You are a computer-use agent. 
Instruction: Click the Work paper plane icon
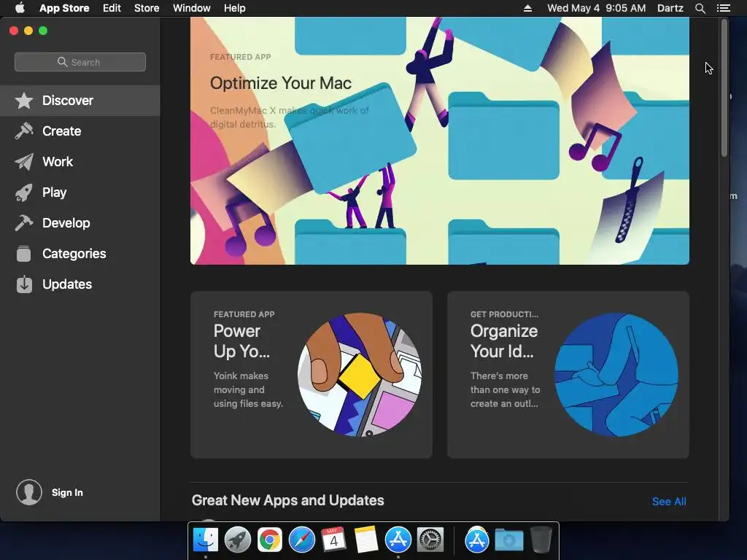click(x=24, y=162)
